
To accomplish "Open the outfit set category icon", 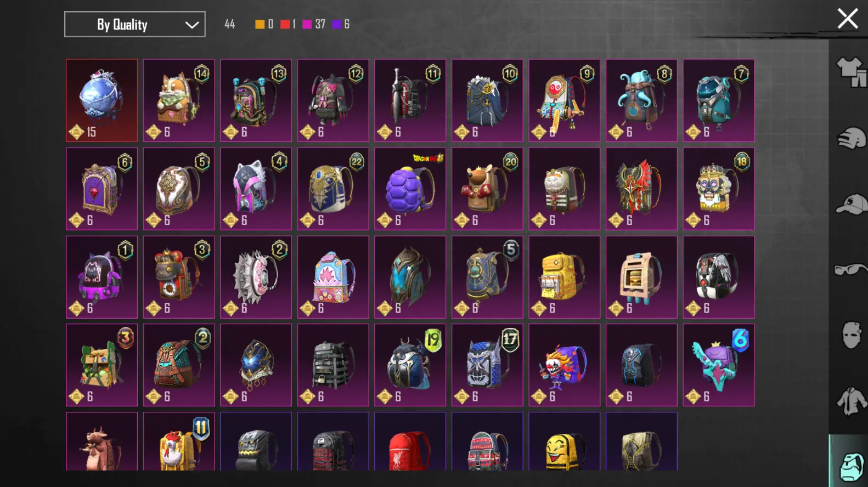I will click(x=850, y=72).
